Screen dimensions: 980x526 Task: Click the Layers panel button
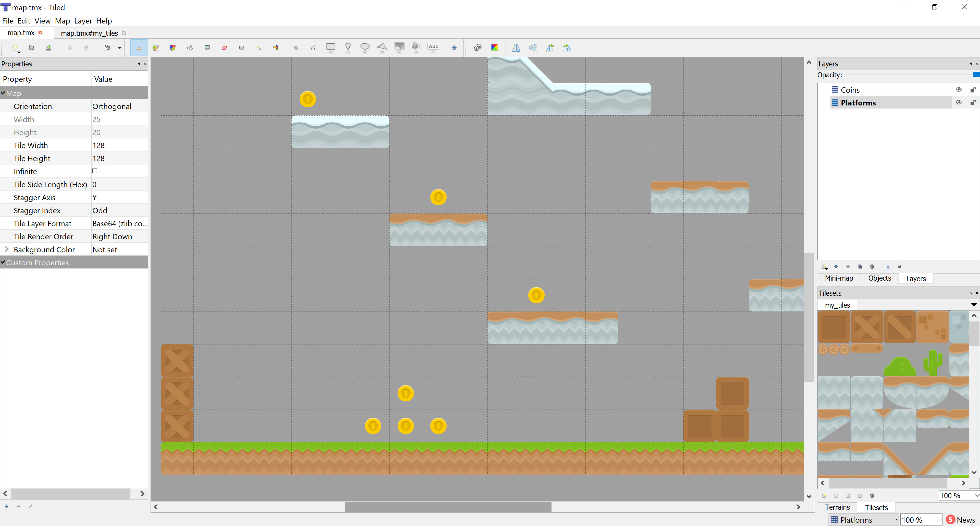click(x=916, y=278)
